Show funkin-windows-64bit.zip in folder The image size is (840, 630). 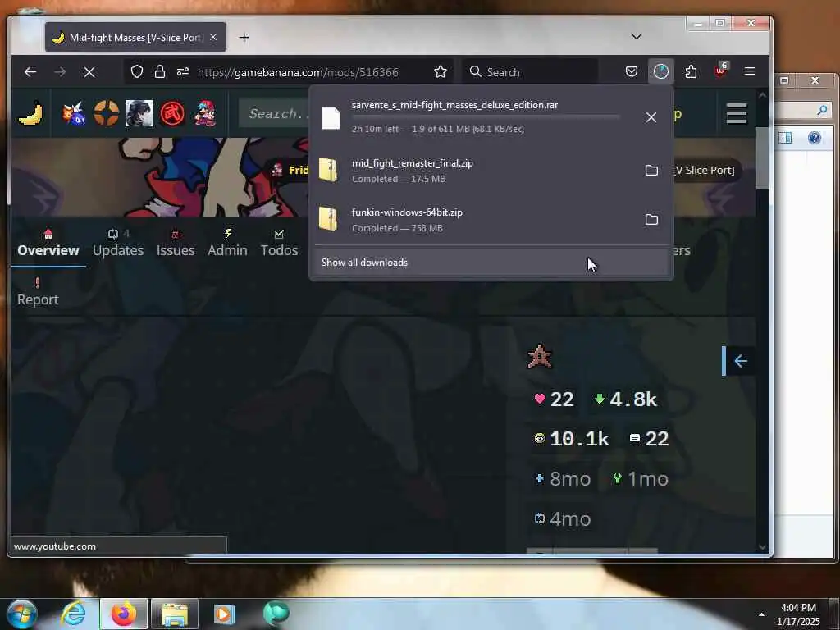(x=651, y=220)
